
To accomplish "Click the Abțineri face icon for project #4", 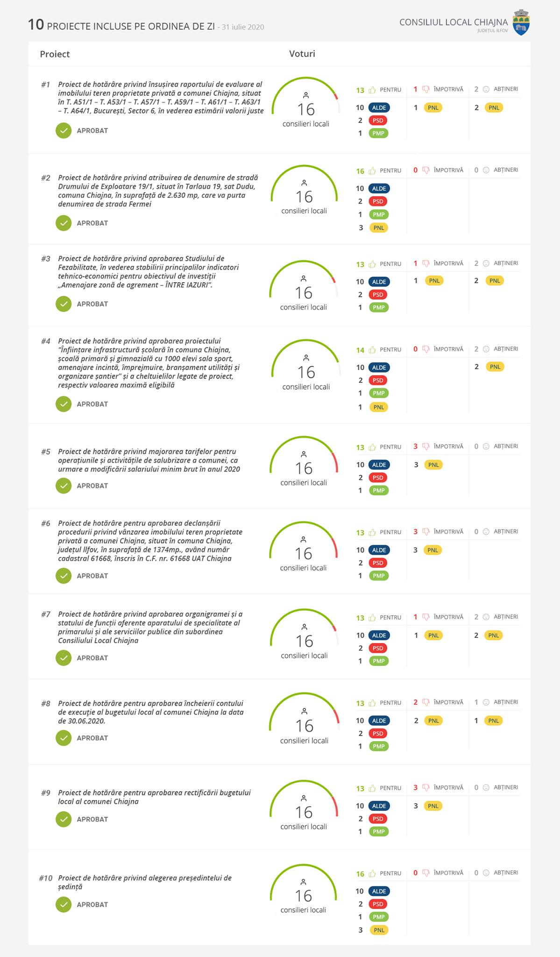I will pyautogui.click(x=486, y=349).
